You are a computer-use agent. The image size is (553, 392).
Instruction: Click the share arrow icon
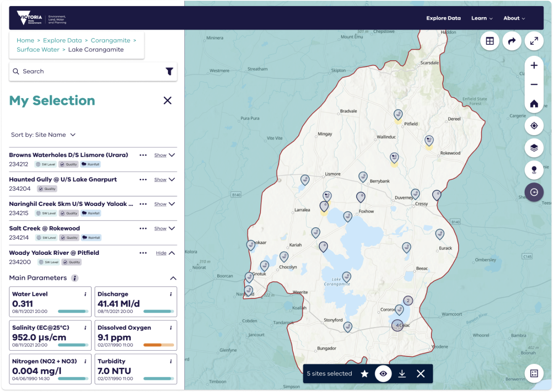pos(512,41)
